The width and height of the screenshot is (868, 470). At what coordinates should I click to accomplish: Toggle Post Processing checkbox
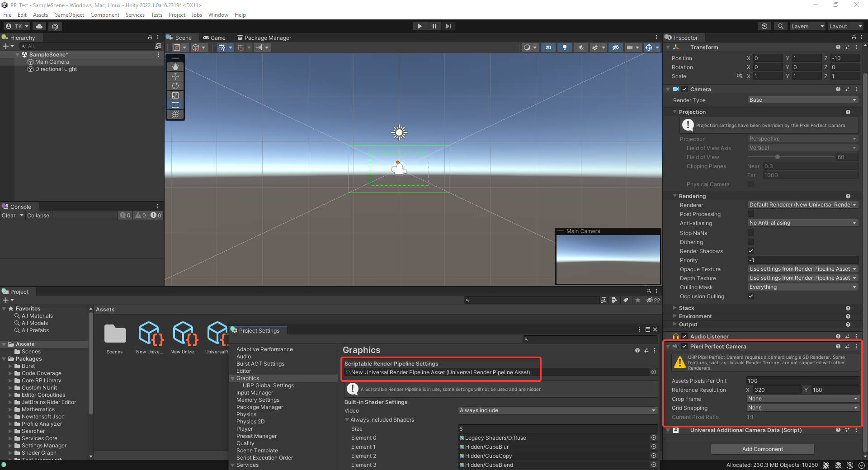[x=751, y=214]
